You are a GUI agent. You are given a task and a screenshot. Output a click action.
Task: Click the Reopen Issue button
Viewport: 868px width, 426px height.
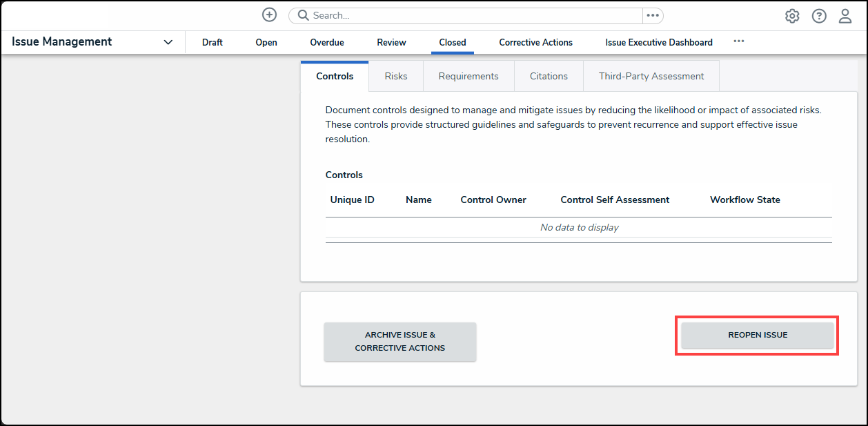click(758, 335)
